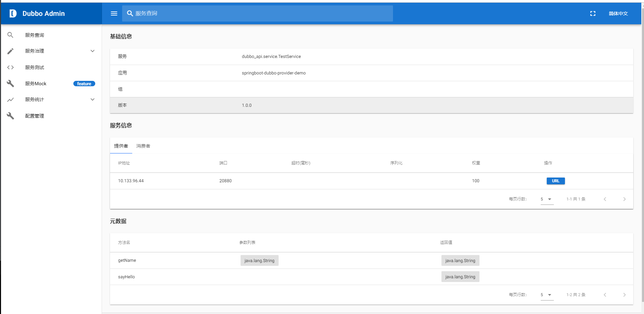This screenshot has height=314, width=644.
Task: Click the version value 1.0.0
Action: click(x=247, y=105)
